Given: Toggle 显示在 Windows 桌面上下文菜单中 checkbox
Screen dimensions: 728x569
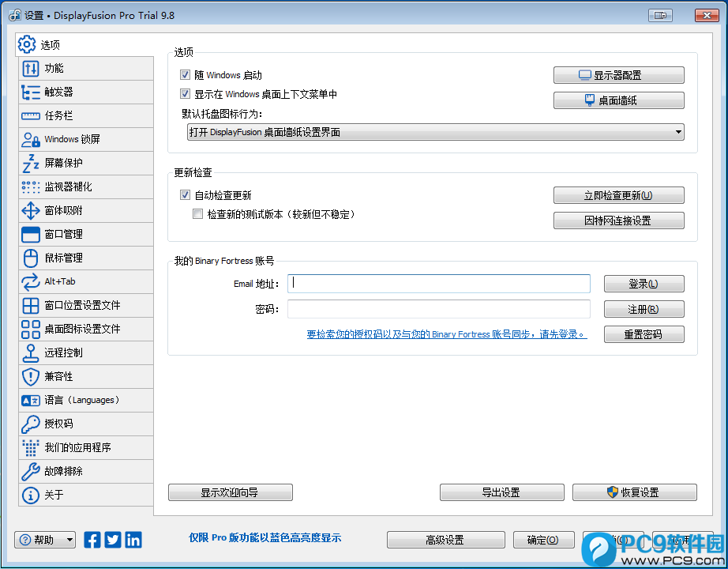Looking at the screenshot, I should point(185,94).
